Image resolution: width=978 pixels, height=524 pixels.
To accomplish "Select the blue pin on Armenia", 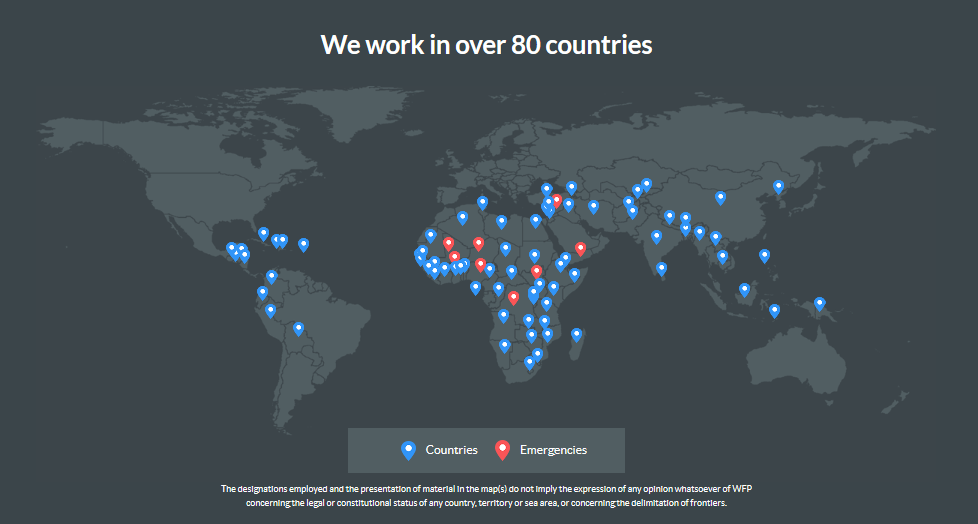I will point(571,188).
